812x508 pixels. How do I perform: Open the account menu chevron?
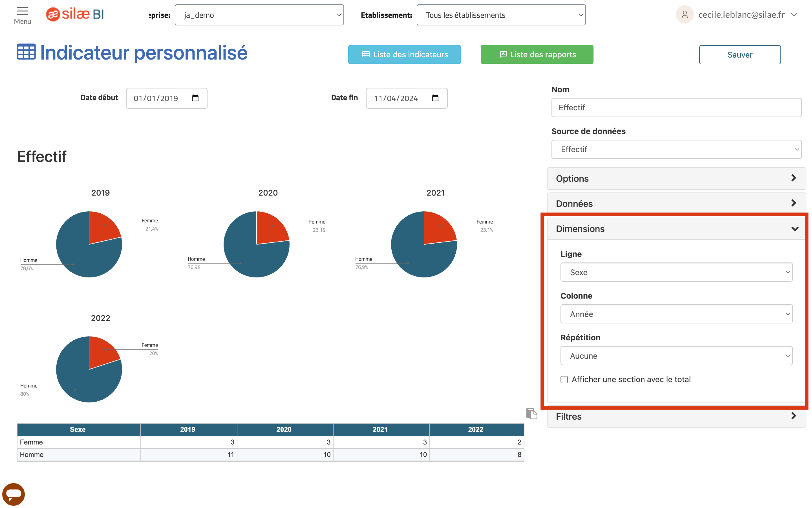click(794, 15)
